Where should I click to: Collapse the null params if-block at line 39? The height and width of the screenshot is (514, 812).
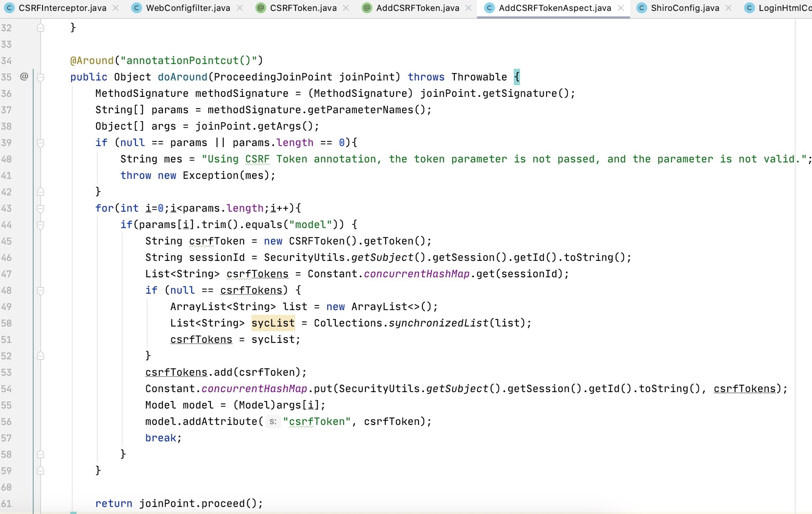(40, 143)
